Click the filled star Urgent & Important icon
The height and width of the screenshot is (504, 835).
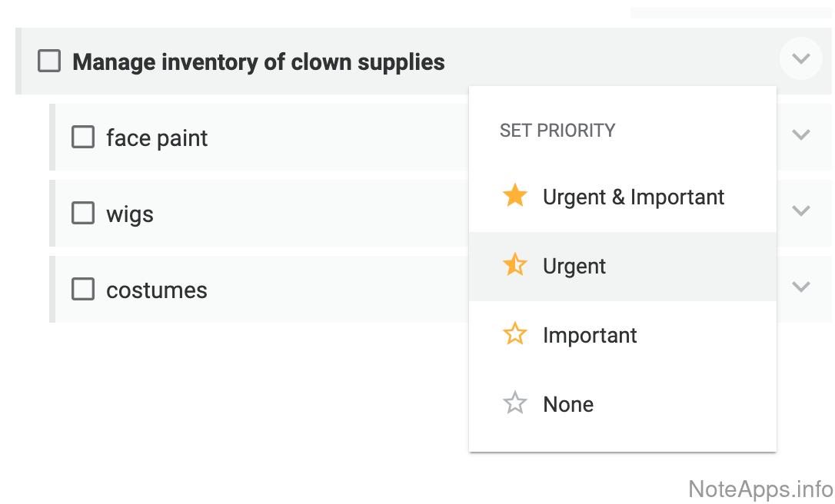point(514,196)
